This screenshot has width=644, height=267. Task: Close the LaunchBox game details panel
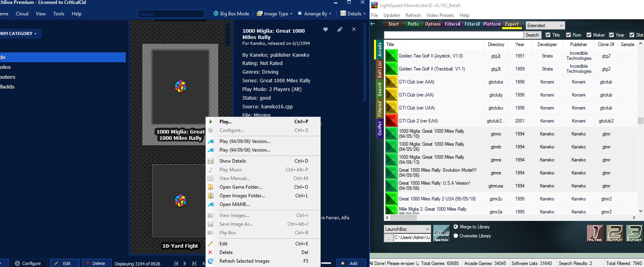pos(354,29)
